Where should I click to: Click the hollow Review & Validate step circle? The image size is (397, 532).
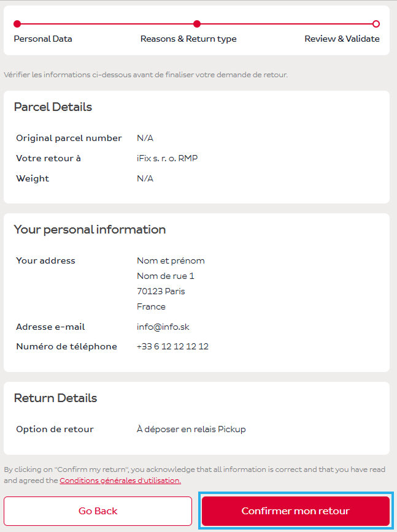(376, 24)
